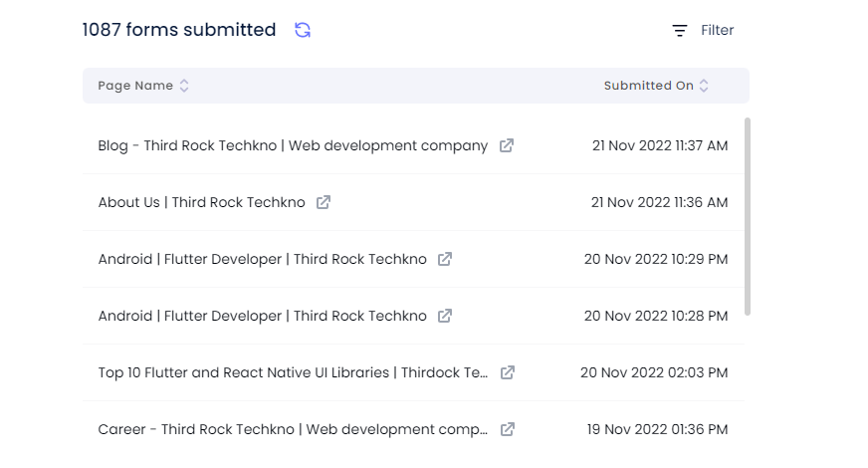This screenshot has height=468, width=868.
Task: Open external link for About Us row
Action: [324, 202]
